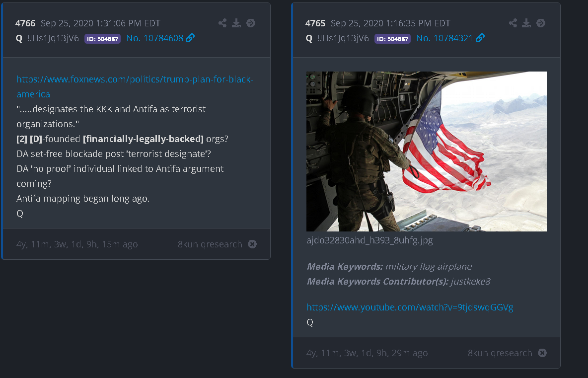Click the filename ajdo32830ahd_h393_8uhfg.jpg
The height and width of the screenshot is (378, 588).
(369, 240)
